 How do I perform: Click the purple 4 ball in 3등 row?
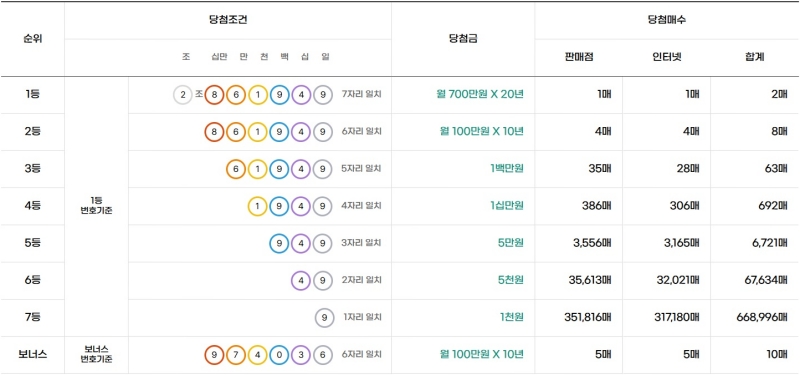point(301,169)
